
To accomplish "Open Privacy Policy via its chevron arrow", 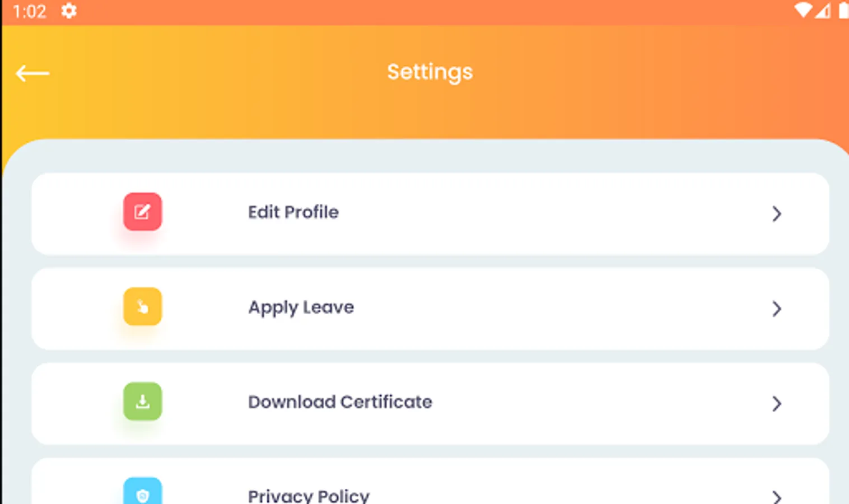I will point(776,496).
